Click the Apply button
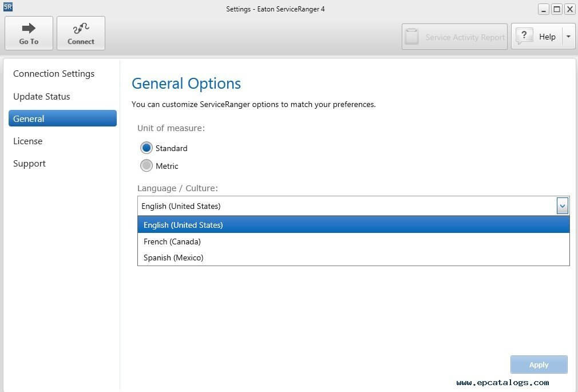The image size is (578, 392). pos(538,365)
